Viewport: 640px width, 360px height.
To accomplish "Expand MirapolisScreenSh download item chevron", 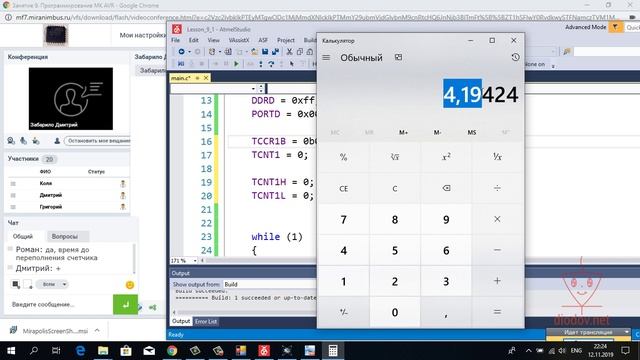I will (x=97, y=331).
